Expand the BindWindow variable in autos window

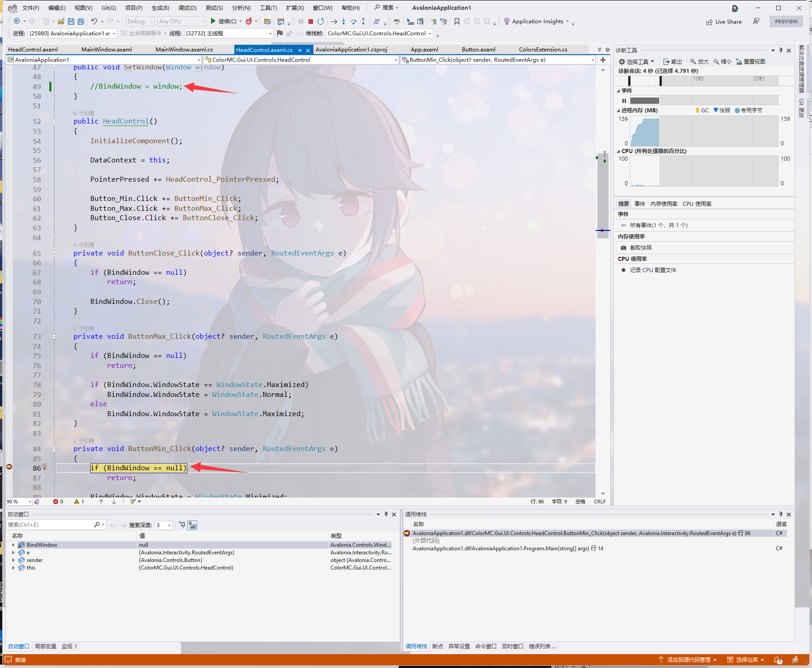[x=13, y=545]
